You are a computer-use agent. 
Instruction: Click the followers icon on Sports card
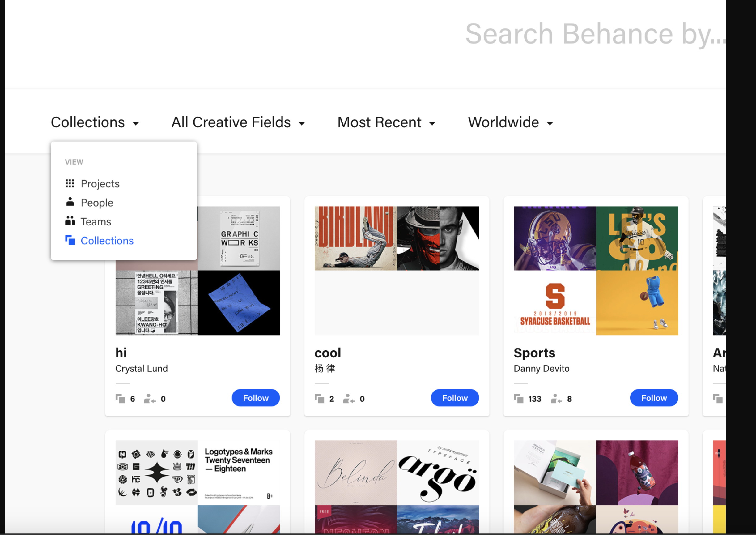(556, 399)
